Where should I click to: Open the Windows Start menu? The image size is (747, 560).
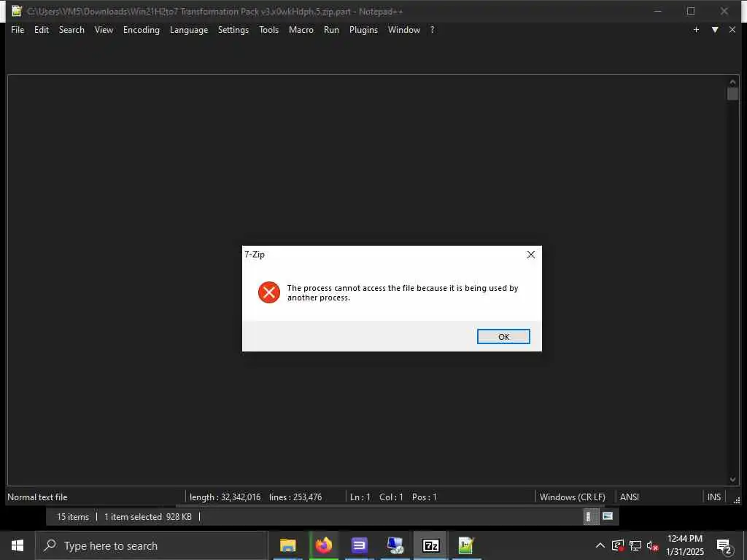pyautogui.click(x=18, y=545)
